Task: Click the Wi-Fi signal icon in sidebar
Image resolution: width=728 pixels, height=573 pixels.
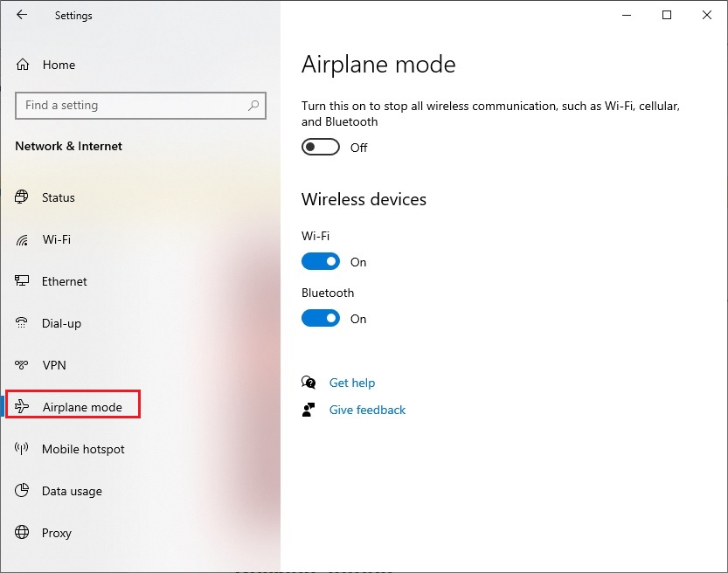Action: 23,239
